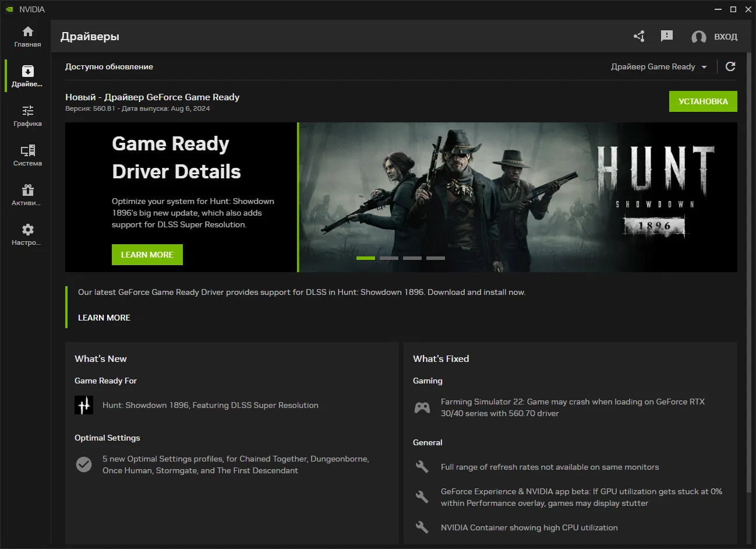Viewport: 756px width, 549px height.
Task: Click the Hunt: Showdown game icon
Action: tap(84, 405)
